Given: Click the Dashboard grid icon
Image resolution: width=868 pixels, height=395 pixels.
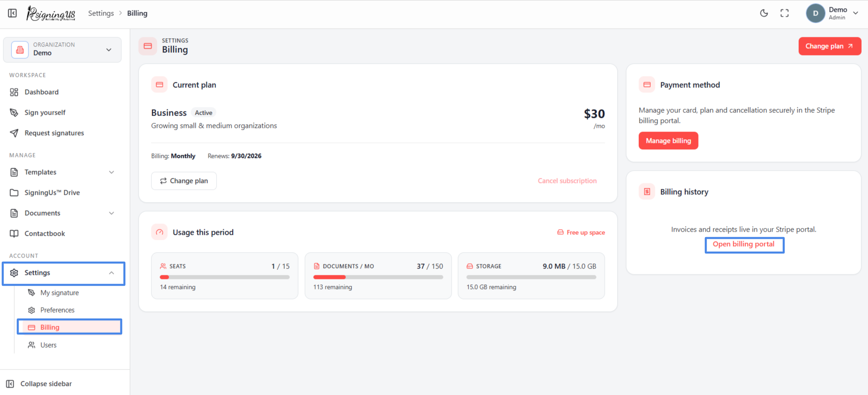Looking at the screenshot, I should point(14,92).
